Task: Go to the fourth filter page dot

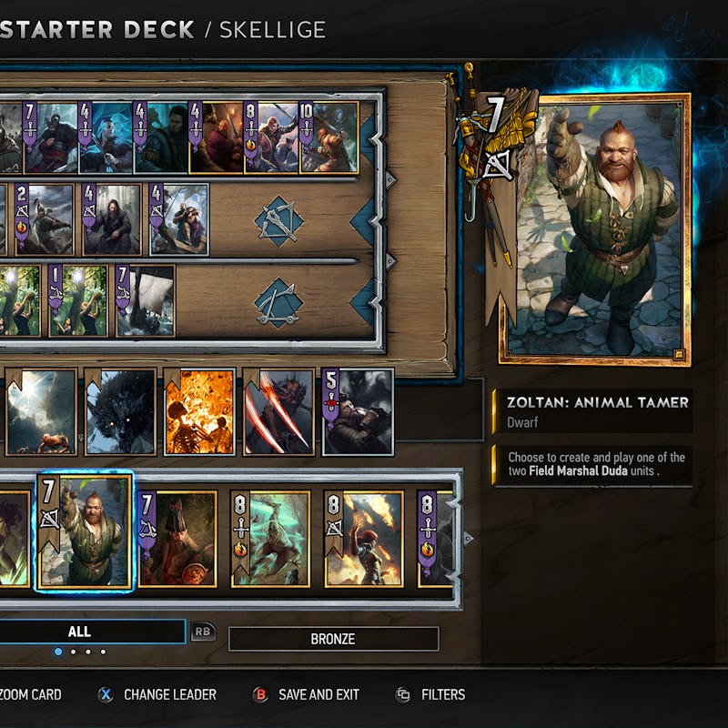Action: click(103, 652)
